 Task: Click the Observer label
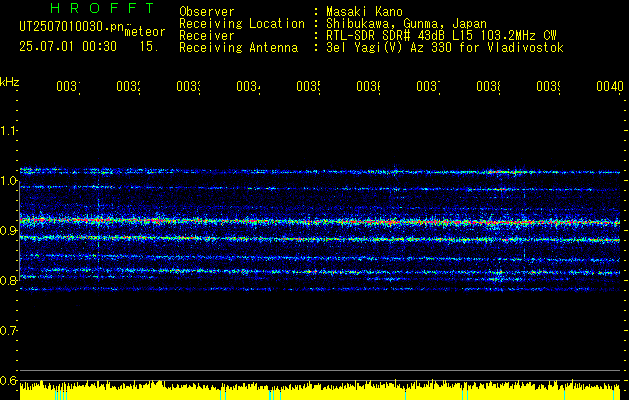207,11
